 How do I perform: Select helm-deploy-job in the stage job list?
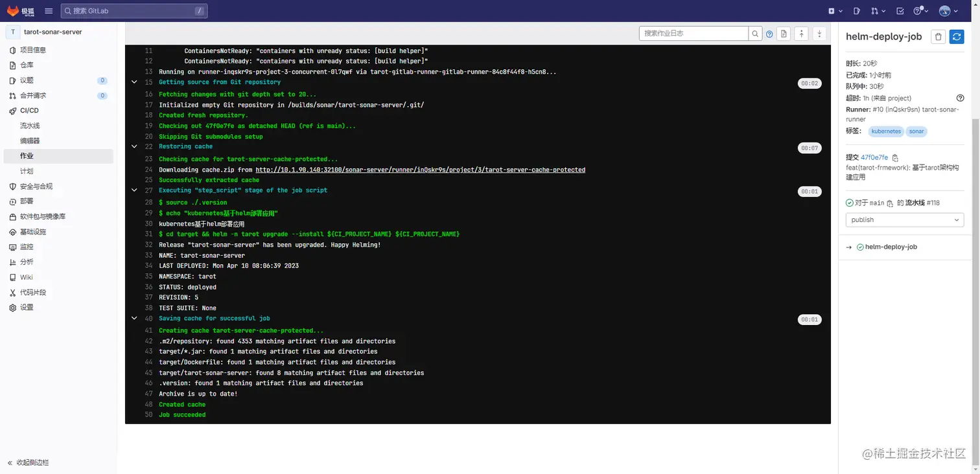[891, 247]
